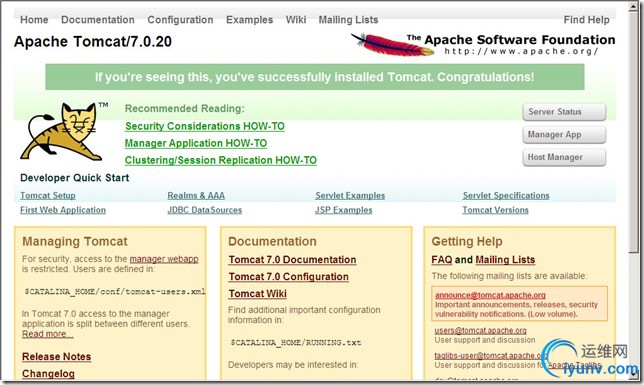Screen dimensions: 644x385
Task: Click the vertical scrollbar thumb
Action: [633, 134]
